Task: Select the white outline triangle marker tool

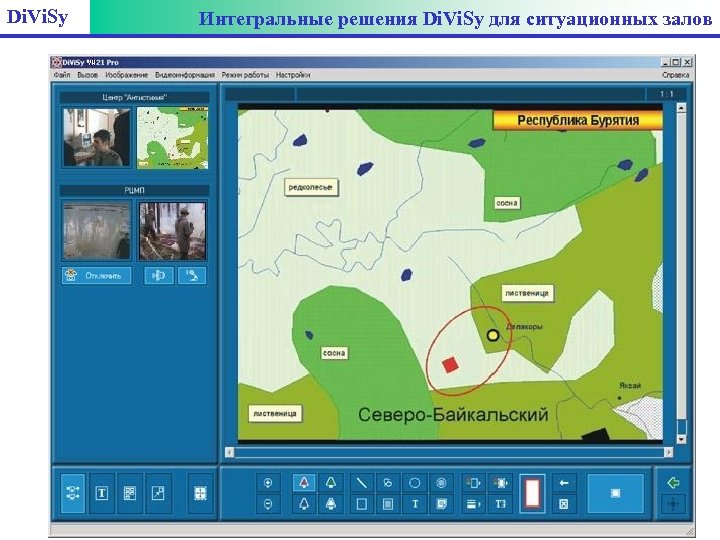Action: tap(304, 504)
